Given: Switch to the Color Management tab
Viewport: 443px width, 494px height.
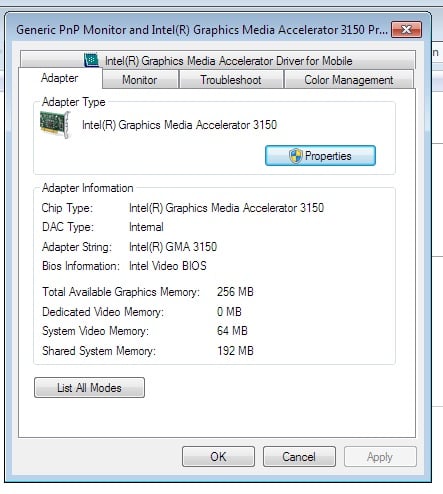Looking at the screenshot, I should point(349,80).
